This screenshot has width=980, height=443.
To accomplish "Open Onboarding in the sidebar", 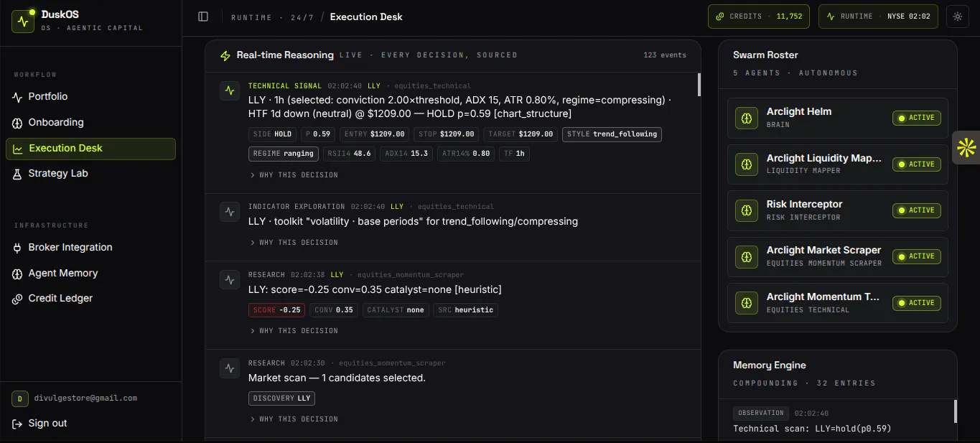I will [90, 123].
